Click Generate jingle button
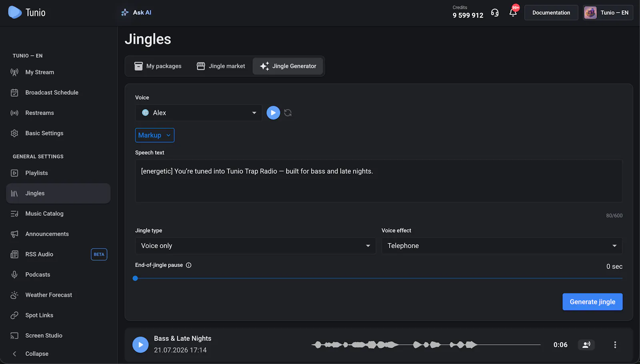Viewport: 640px width, 364px height. click(x=592, y=302)
